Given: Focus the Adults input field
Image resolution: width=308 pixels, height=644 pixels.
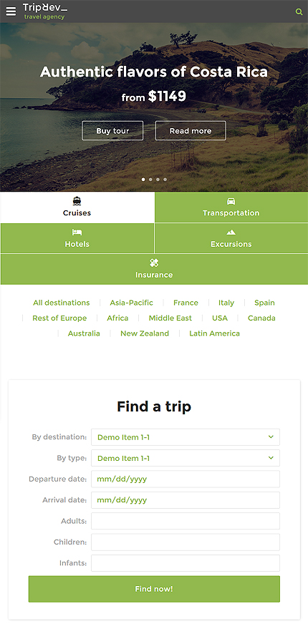Looking at the screenshot, I should (x=186, y=521).
